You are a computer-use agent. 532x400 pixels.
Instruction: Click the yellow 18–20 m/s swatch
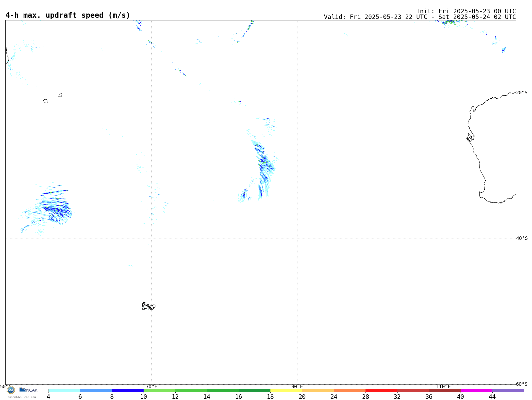pyautogui.click(x=286, y=390)
